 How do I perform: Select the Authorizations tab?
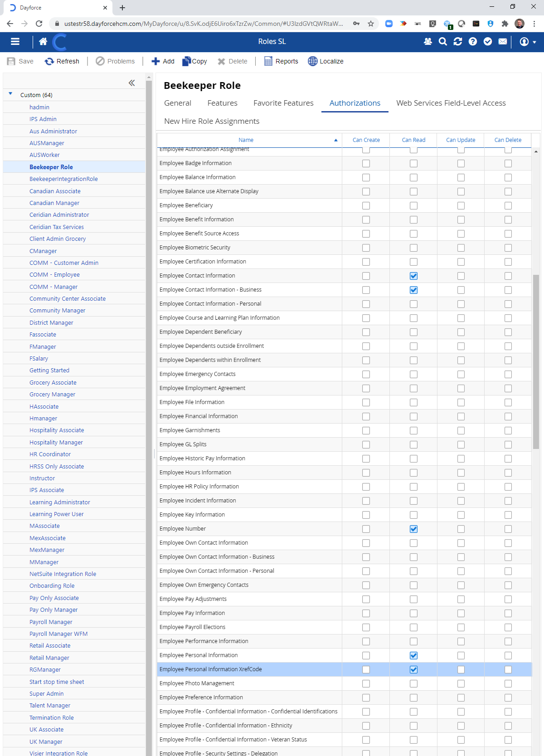tap(355, 103)
